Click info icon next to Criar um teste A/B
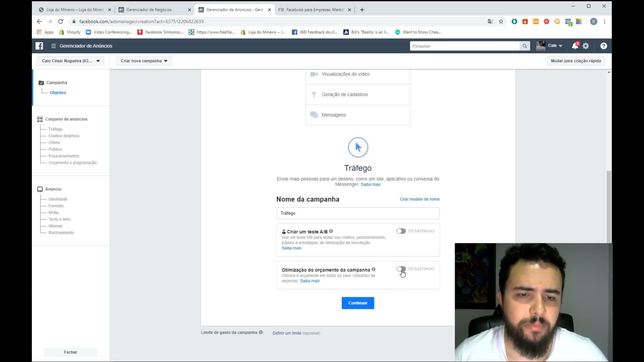644x362 pixels. (x=331, y=231)
